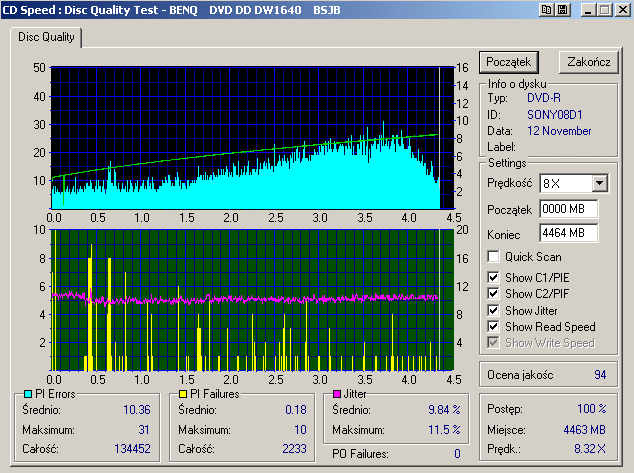Click the yellow PI Failures color swatch

pos(183,394)
